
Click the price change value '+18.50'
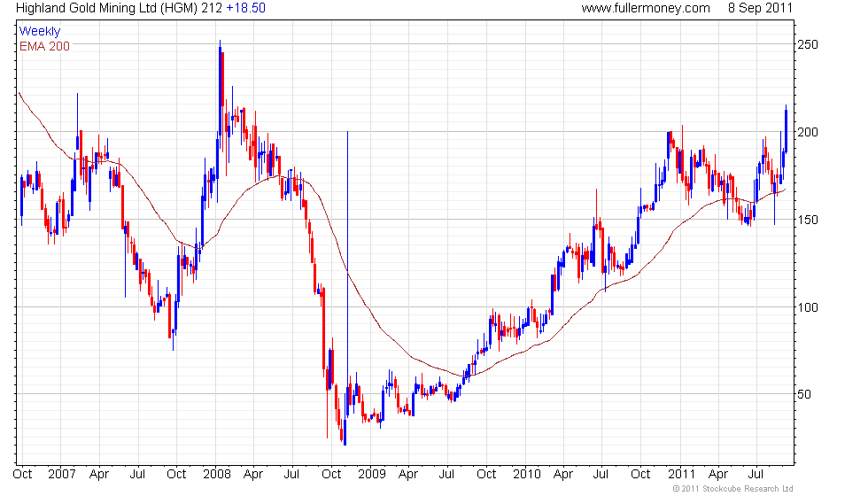tap(246, 8)
